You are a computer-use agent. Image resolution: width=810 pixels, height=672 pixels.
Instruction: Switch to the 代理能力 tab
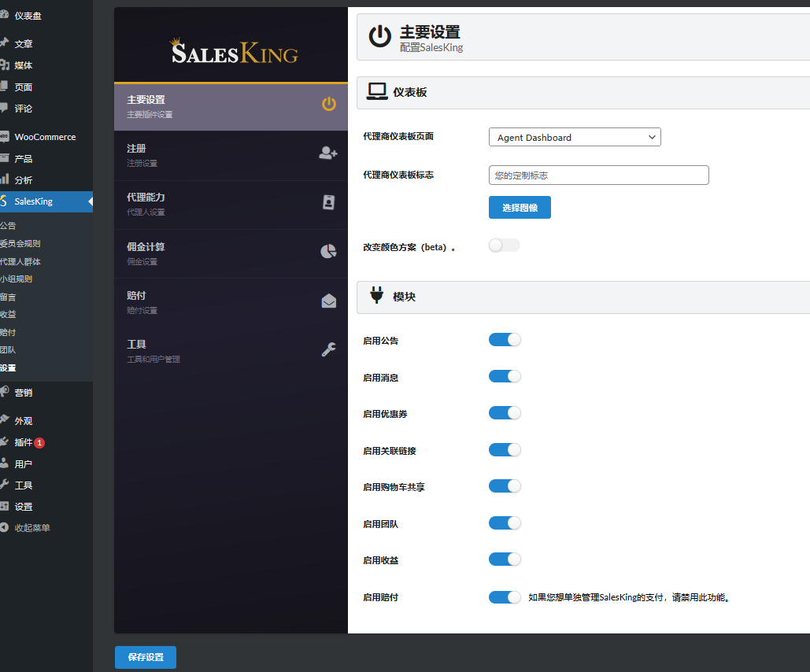pyautogui.click(x=231, y=205)
